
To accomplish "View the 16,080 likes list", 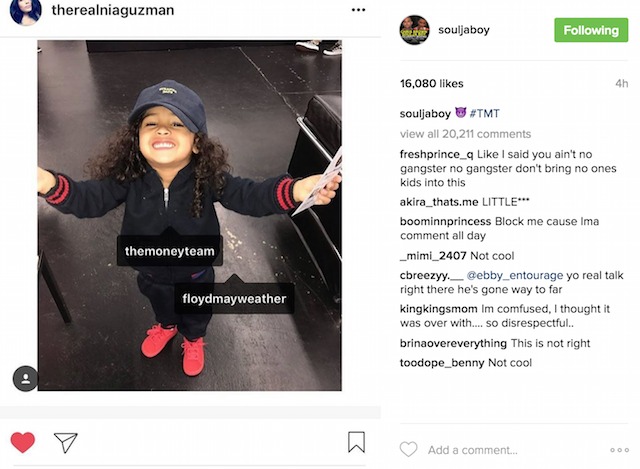I will pyautogui.click(x=431, y=84).
